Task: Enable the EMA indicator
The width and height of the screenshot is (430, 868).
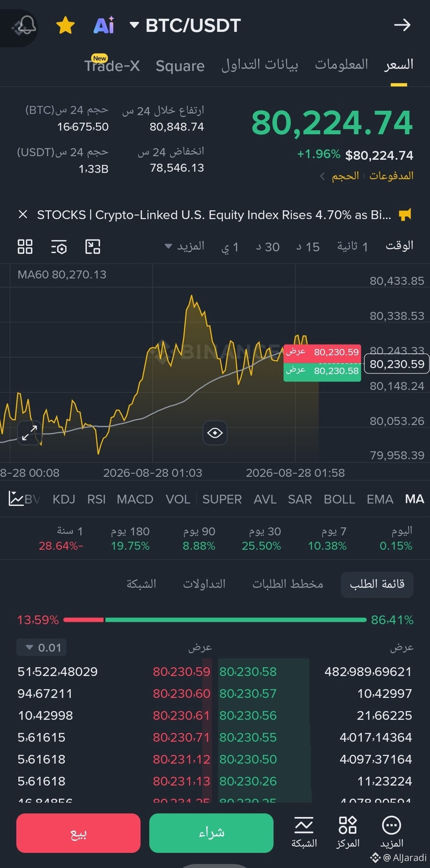Action: (380, 499)
